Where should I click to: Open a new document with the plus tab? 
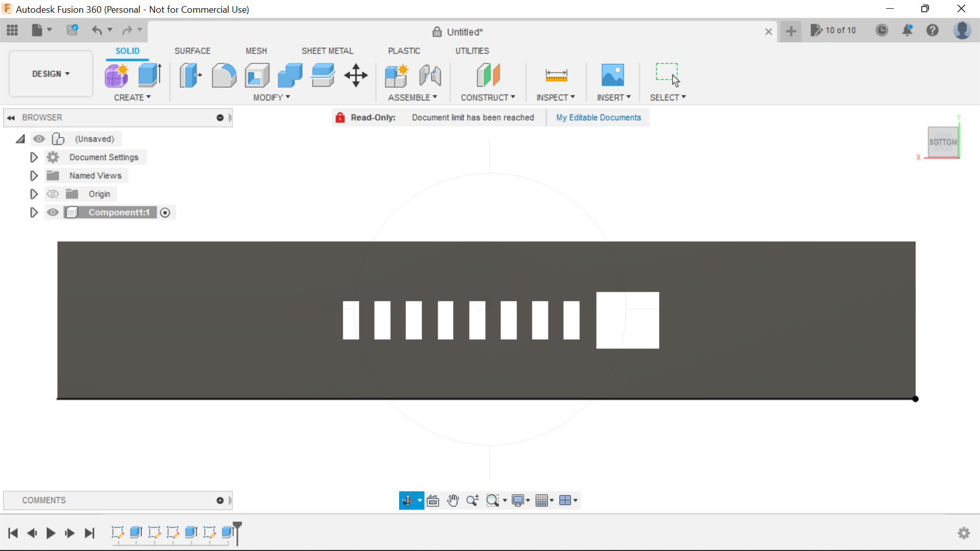(791, 31)
